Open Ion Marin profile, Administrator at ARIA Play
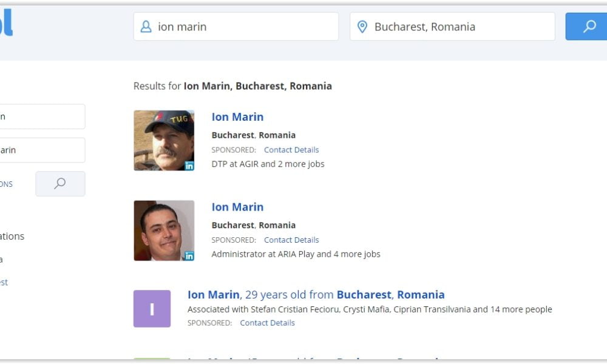 pyautogui.click(x=237, y=207)
